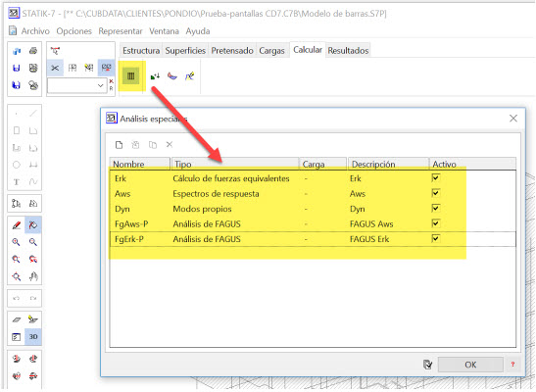Click the red X beside the combo box

pyautogui.click(x=111, y=81)
